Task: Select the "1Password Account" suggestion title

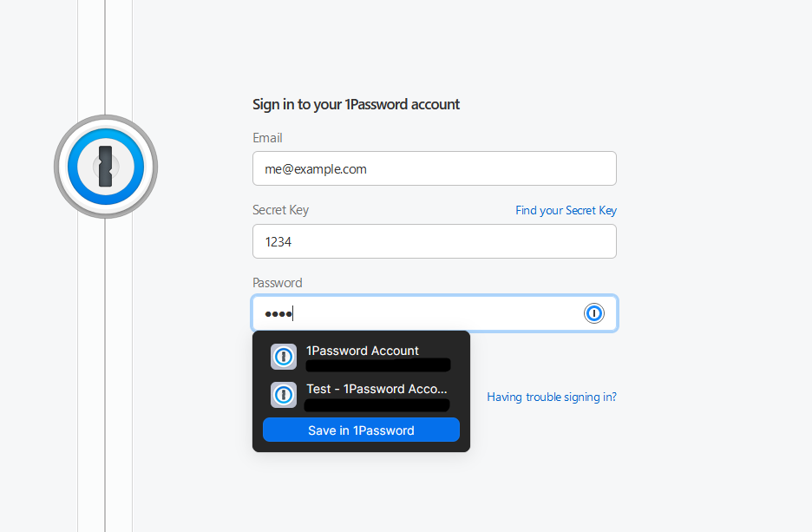Action: 363,351
